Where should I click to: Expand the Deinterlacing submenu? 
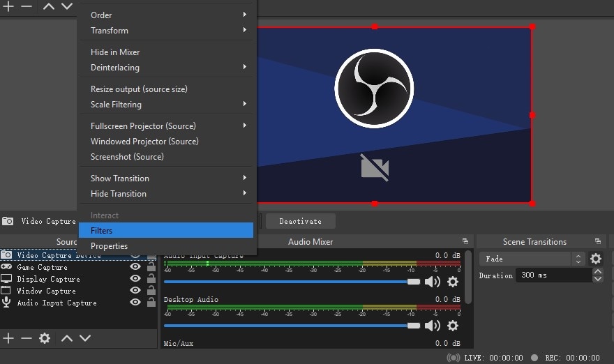point(166,68)
